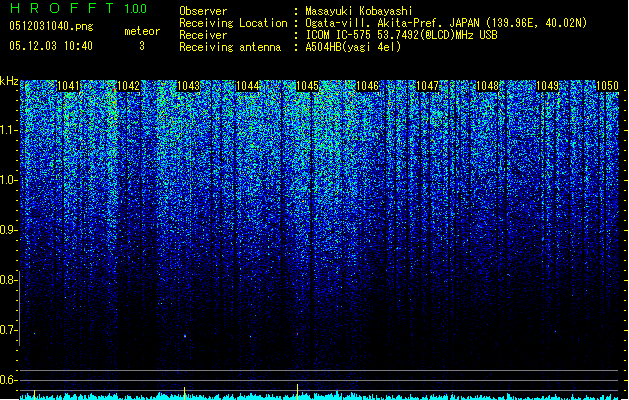Click the 1050 time marker

607,86
